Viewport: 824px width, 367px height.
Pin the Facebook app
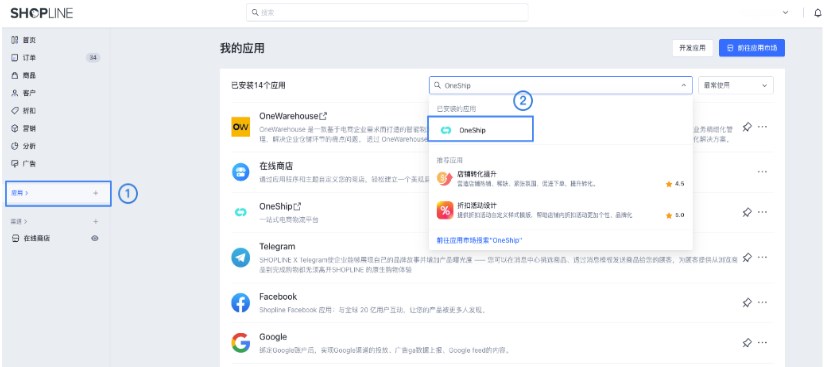pos(747,302)
